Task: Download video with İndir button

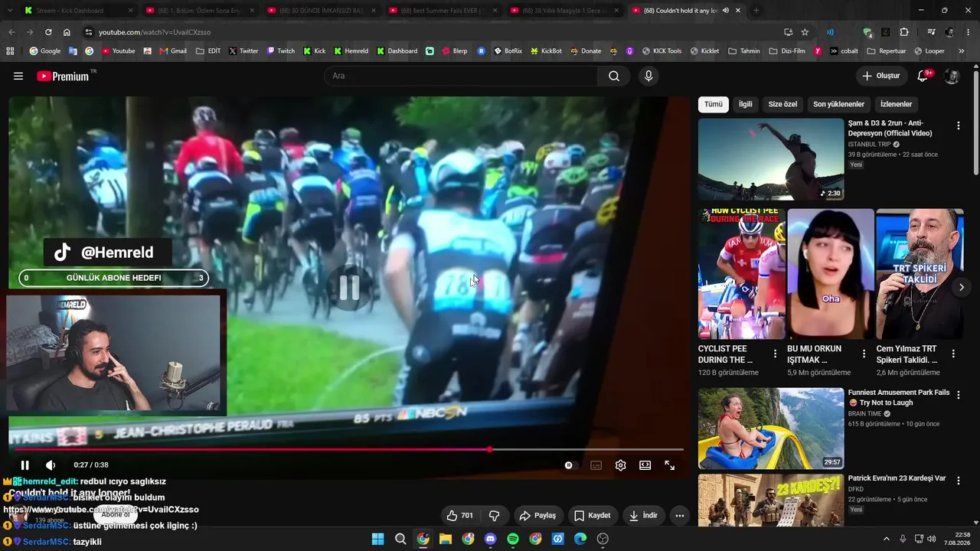Action: click(642, 515)
